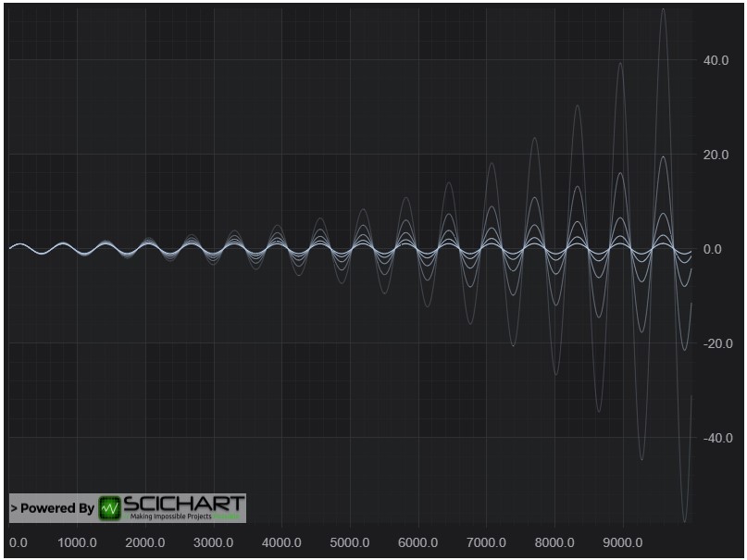
Task: Select the 3000.0 x-axis label
Action: 214,542
